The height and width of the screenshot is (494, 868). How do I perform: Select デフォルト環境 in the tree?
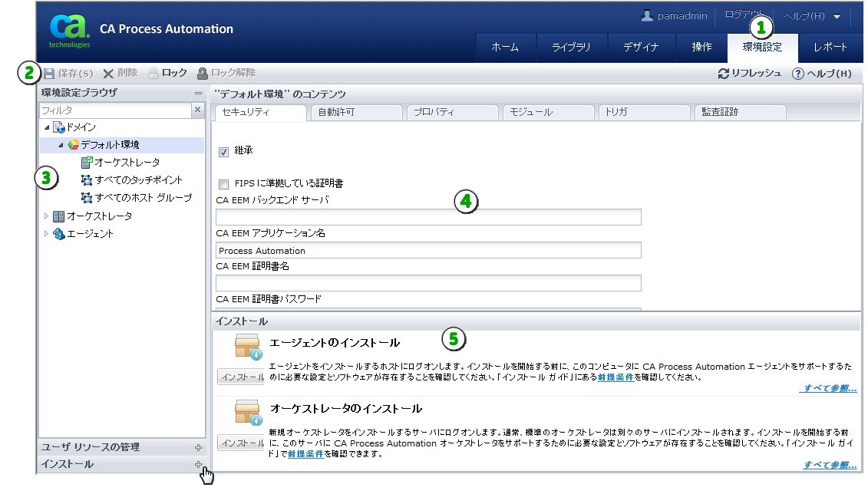tap(111, 145)
